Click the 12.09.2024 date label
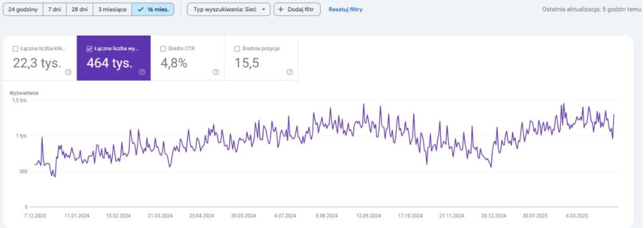This screenshot has height=228, width=644. coord(369,215)
